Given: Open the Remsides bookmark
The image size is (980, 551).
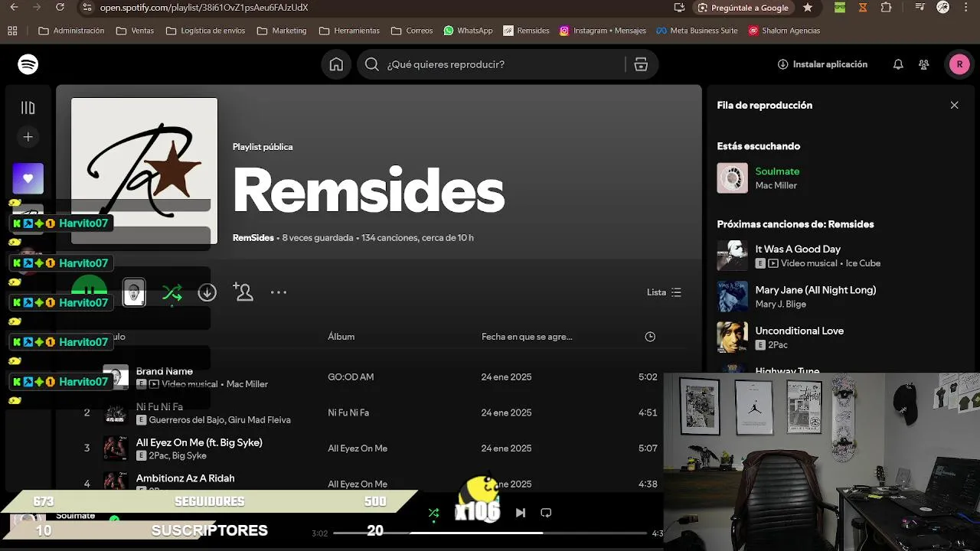Looking at the screenshot, I should 526,31.
